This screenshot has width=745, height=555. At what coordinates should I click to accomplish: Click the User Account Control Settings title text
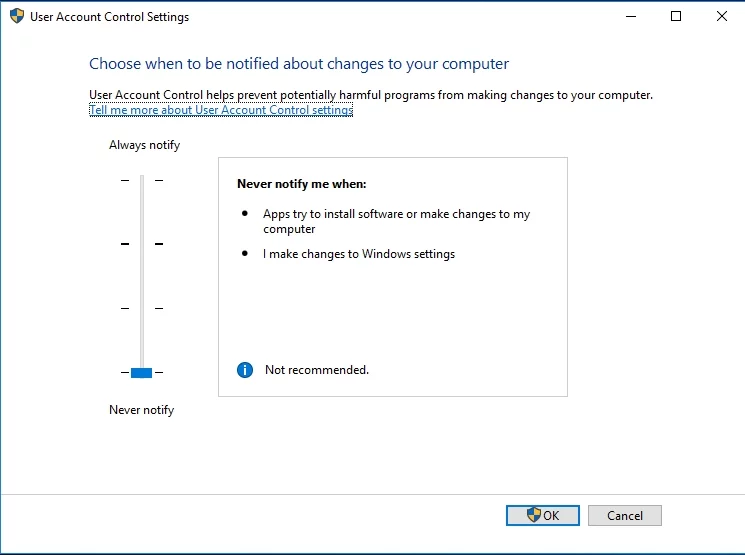pyautogui.click(x=109, y=17)
